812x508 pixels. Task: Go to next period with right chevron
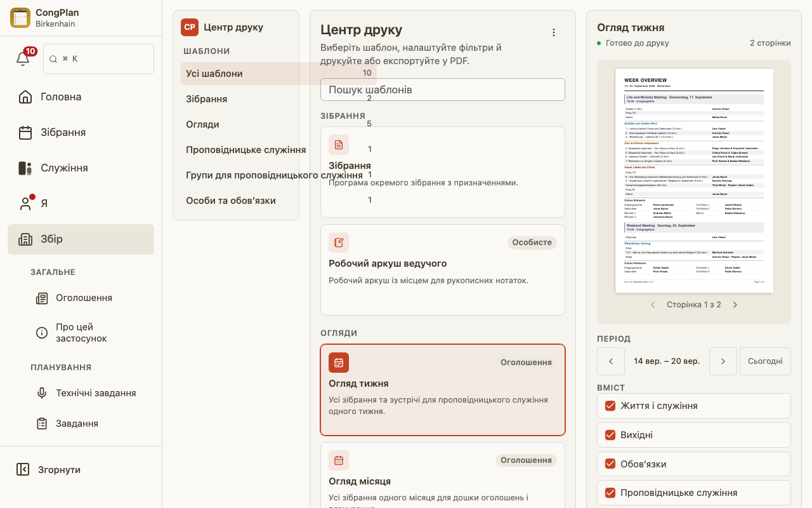[723, 361]
